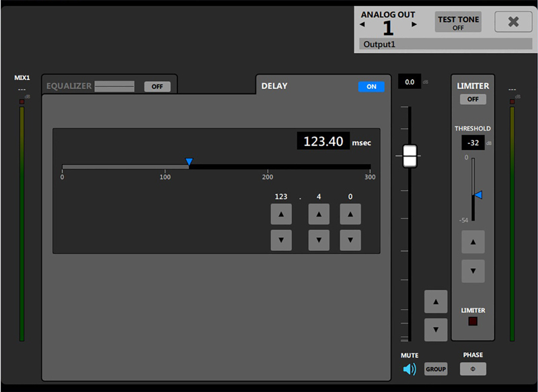
Task: Lower output fader level with down arrow
Action: (436, 329)
